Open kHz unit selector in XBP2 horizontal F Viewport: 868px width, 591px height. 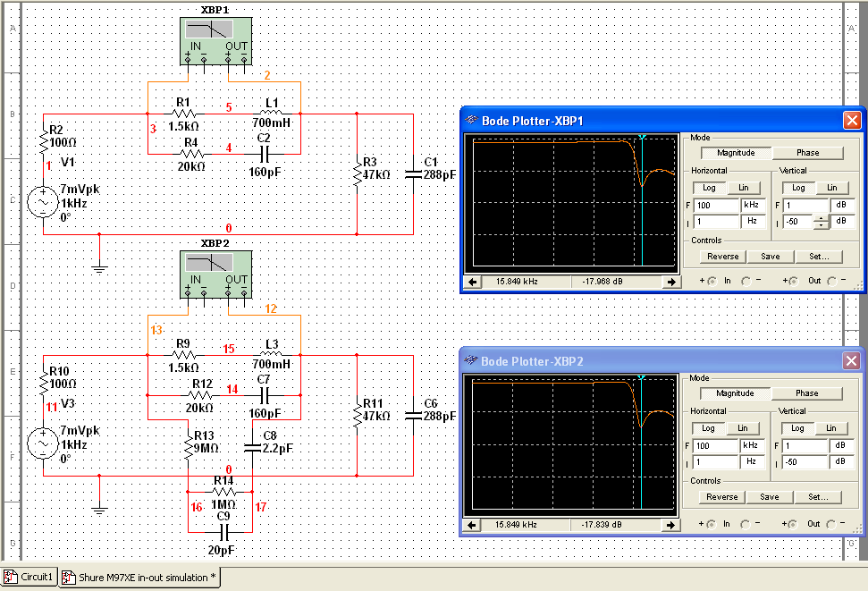pos(752,445)
